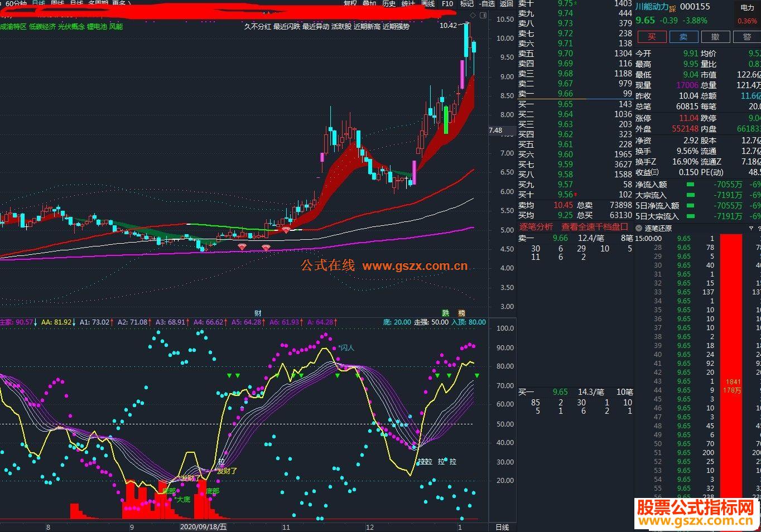Open the 复权 menu

pyautogui.click(x=350, y=3)
